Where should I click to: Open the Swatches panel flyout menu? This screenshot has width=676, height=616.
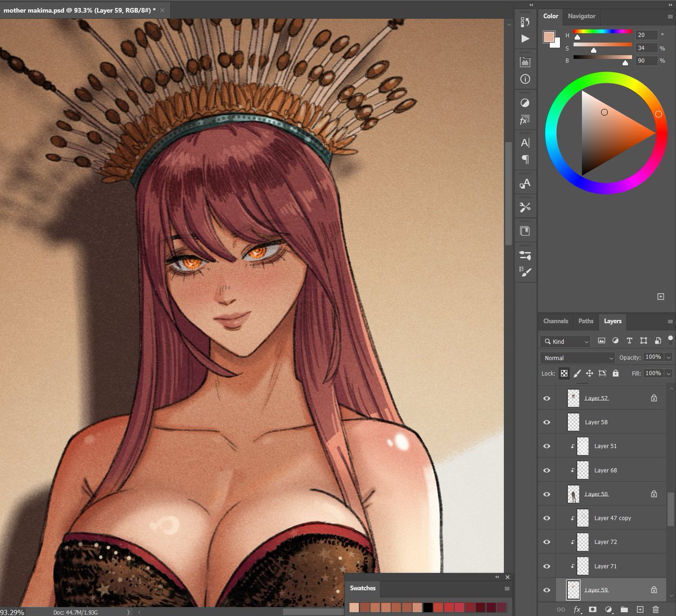click(x=507, y=588)
